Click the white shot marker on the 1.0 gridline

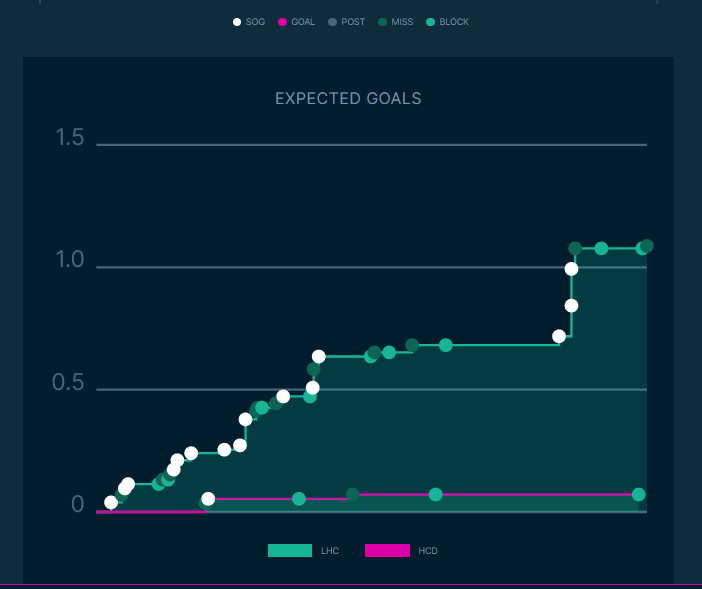coord(571,268)
